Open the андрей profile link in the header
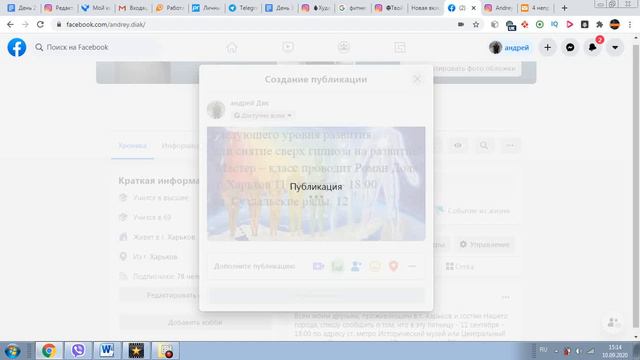This screenshot has height=360, width=640. tap(509, 48)
